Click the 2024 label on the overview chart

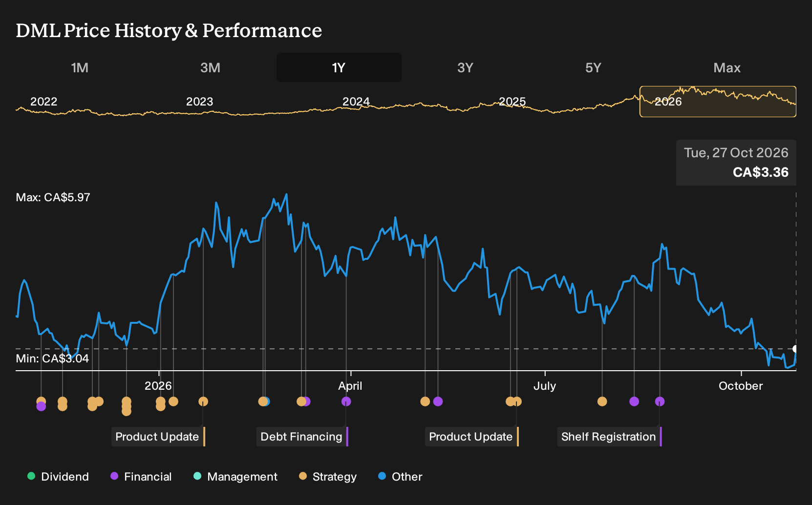(x=356, y=102)
